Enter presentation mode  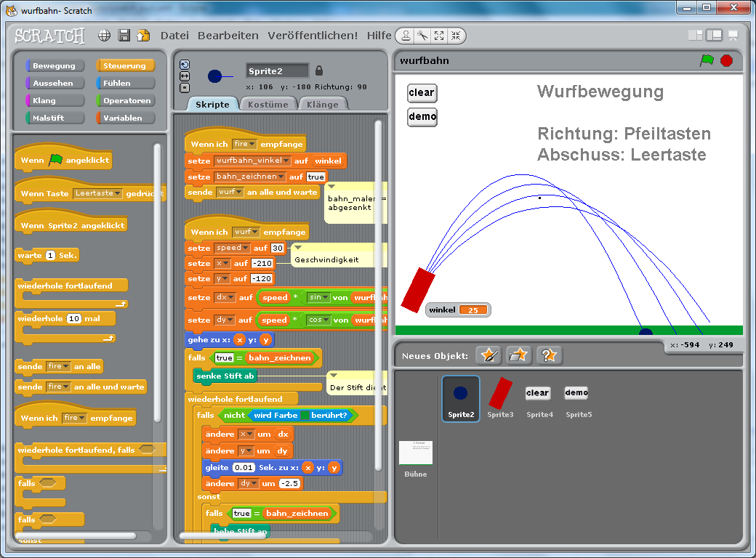(x=733, y=35)
